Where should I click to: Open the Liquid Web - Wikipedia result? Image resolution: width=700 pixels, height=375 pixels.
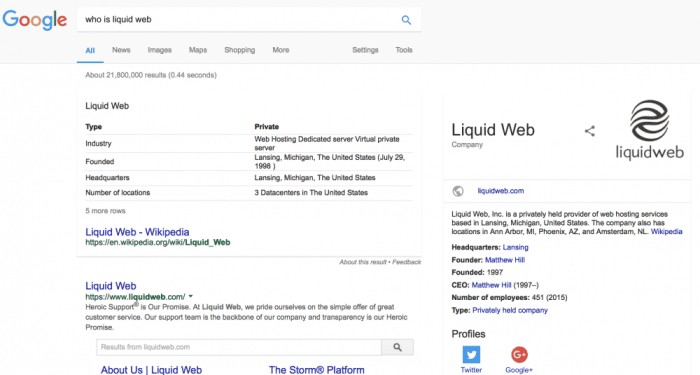137,232
